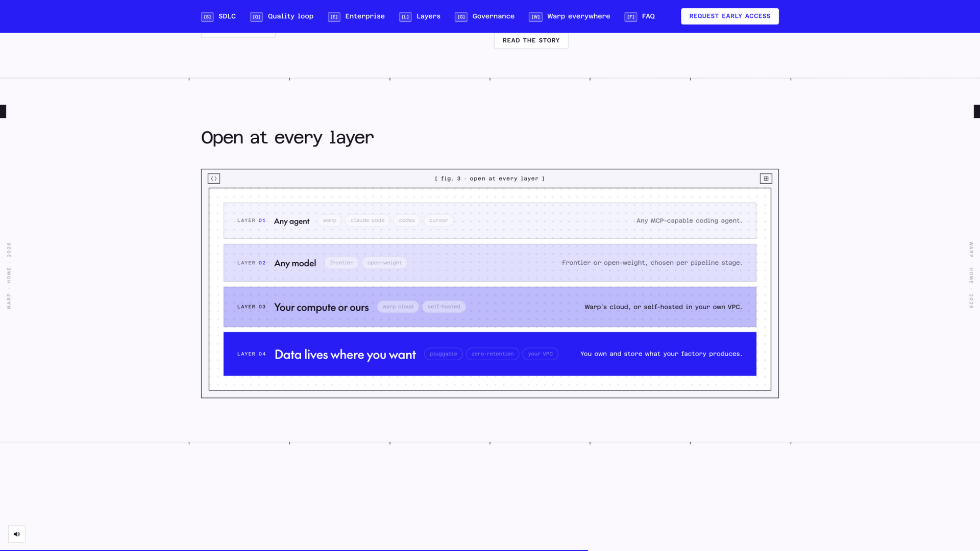Click the [L] key badge icon
980x551 pixels.
tap(405, 17)
